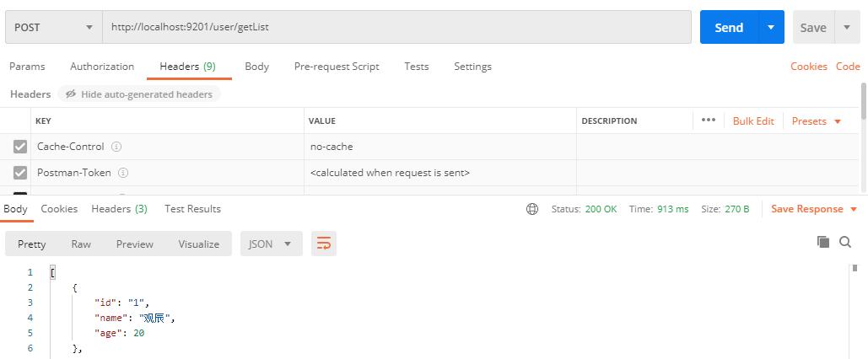Open the three-dots column options menu
Viewport: 868px width, 359px height.
coord(709,121)
